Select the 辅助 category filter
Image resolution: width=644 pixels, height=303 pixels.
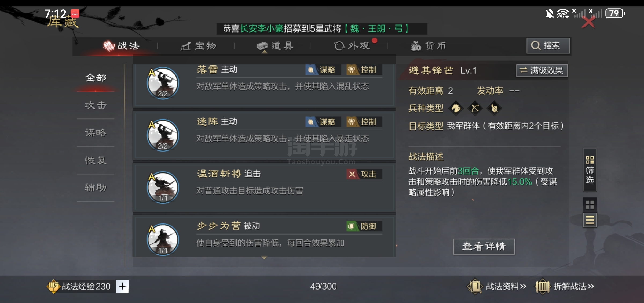96,187
